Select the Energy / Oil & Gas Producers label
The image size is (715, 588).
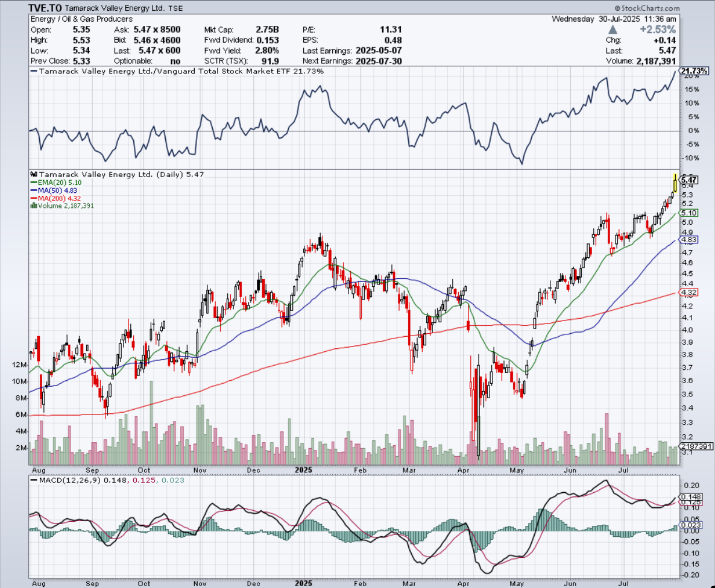[81, 19]
